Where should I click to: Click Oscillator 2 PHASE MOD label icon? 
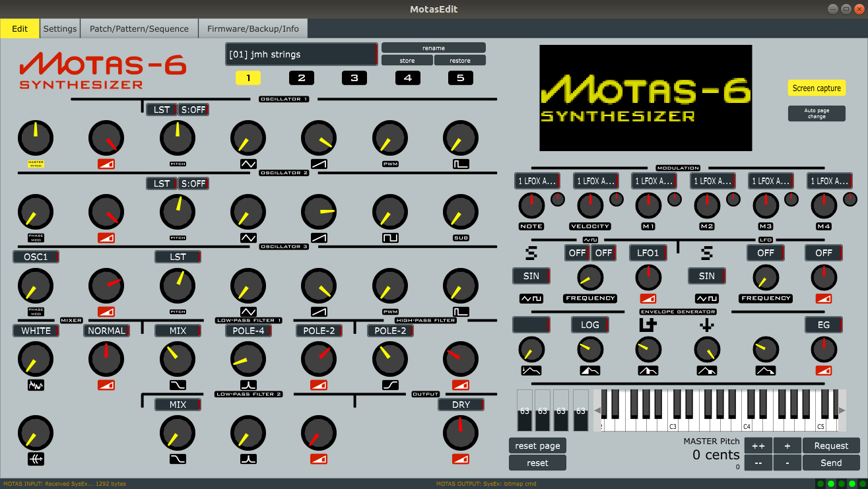36,237
